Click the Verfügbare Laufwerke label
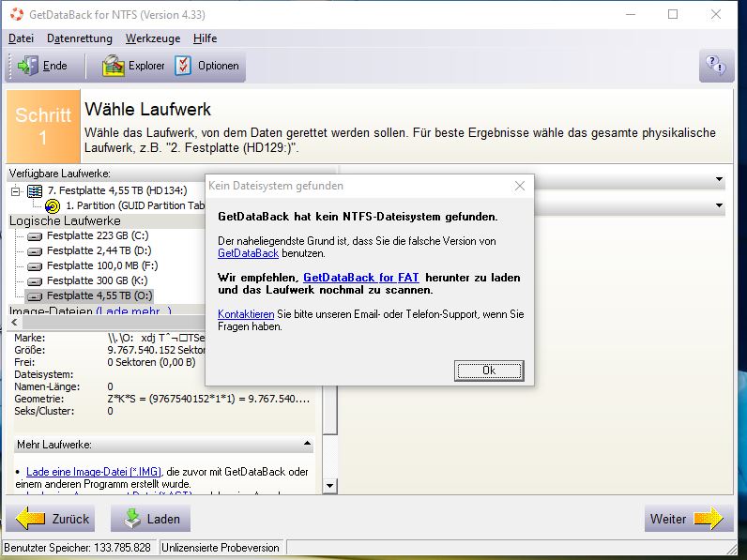 click(59, 174)
